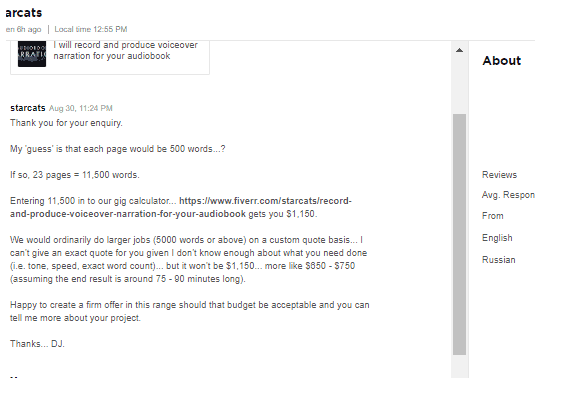Open the audiobook narration gig thumbnail

32,54
